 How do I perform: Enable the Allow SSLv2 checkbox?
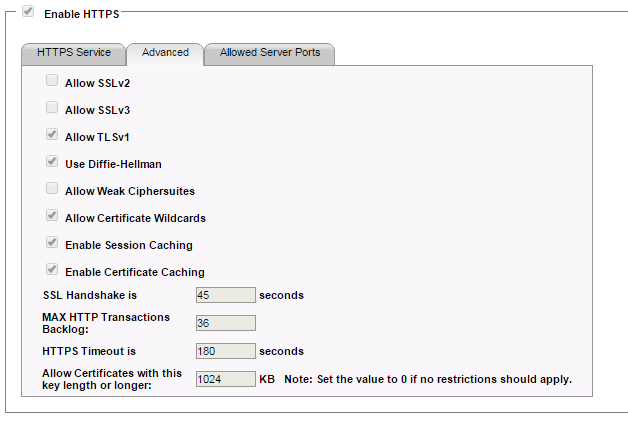(52, 81)
